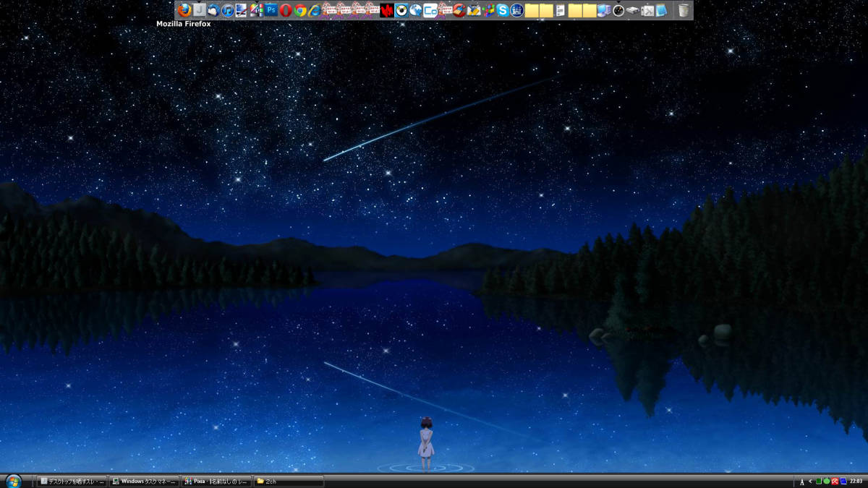Open the eye icon in dock
The image size is (868, 488).
401,10
